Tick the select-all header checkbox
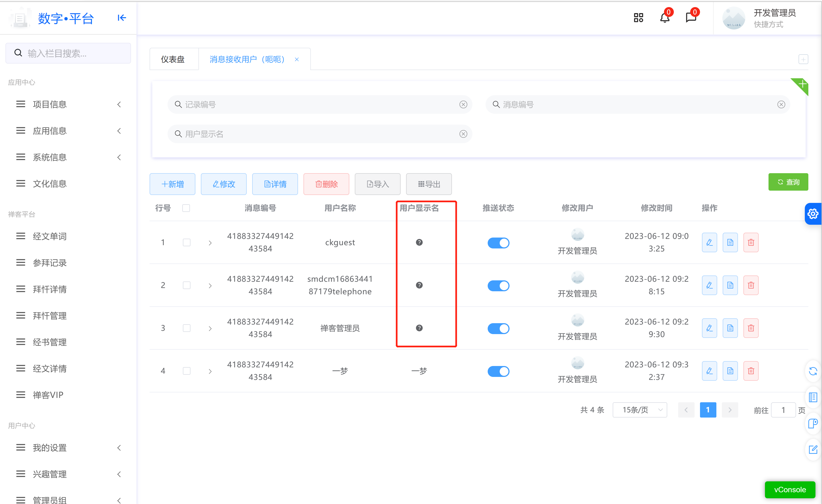 pos(186,208)
